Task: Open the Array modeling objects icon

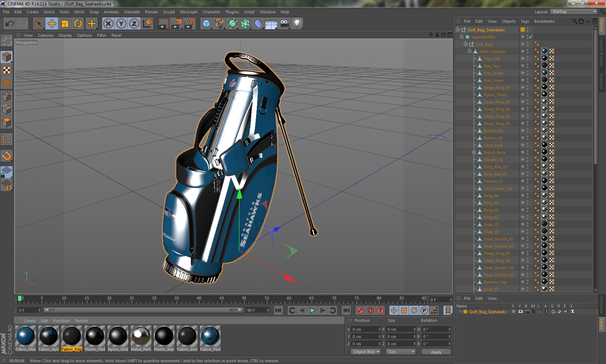Action: [245, 24]
